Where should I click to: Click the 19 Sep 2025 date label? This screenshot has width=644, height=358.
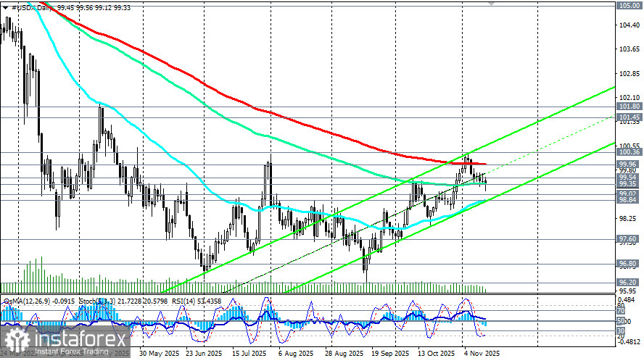point(390,354)
